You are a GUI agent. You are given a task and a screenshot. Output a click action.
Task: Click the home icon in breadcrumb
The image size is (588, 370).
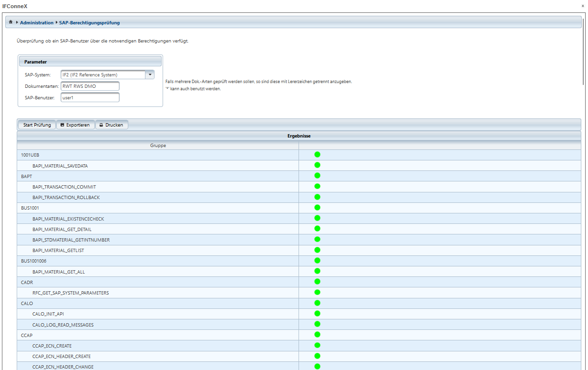pos(10,22)
